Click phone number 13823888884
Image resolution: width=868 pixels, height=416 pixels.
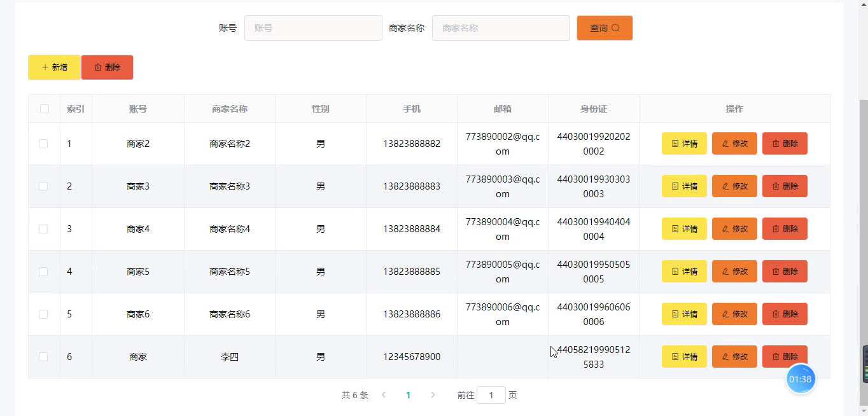click(x=412, y=229)
